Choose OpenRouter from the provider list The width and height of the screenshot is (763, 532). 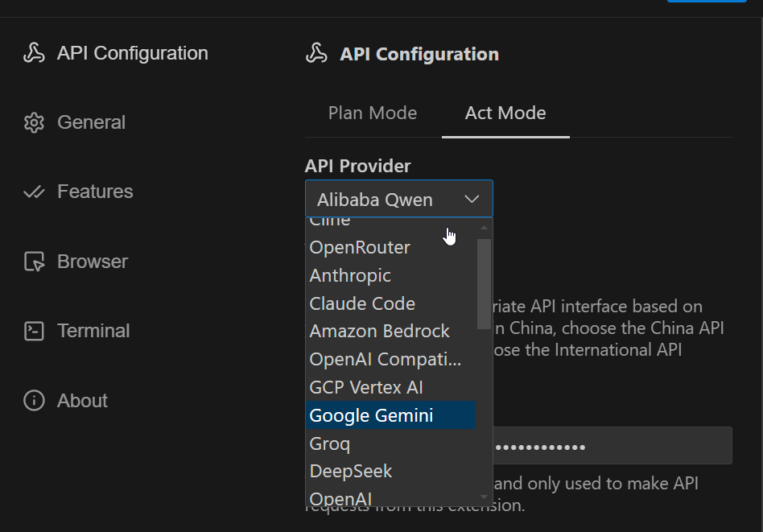click(x=360, y=248)
